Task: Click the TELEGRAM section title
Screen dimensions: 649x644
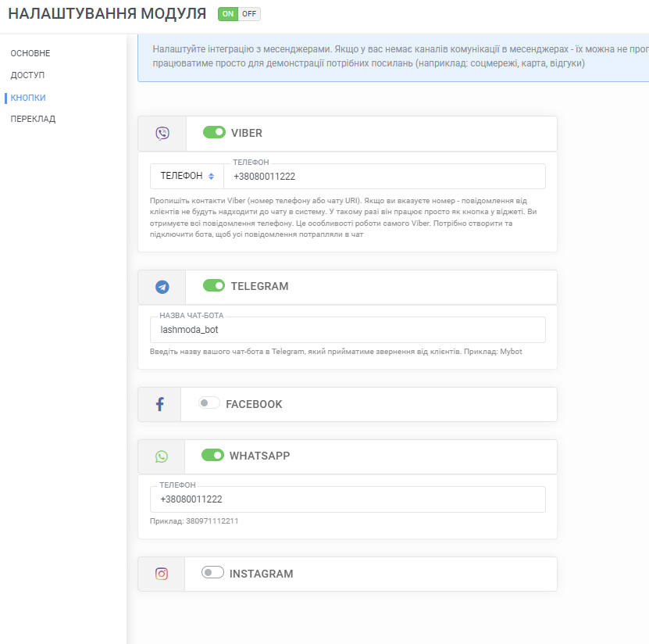Action: coord(259,286)
